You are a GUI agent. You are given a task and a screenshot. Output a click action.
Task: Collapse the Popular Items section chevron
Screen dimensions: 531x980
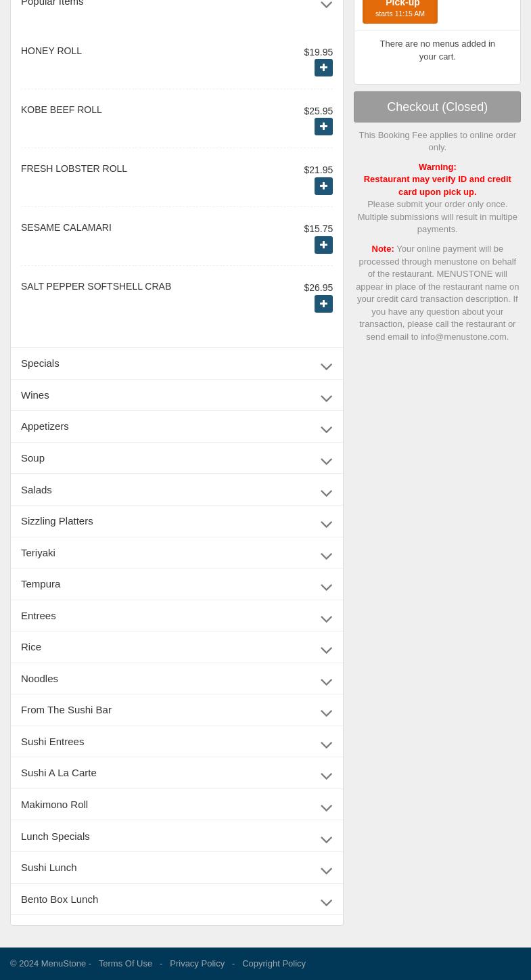326,5
